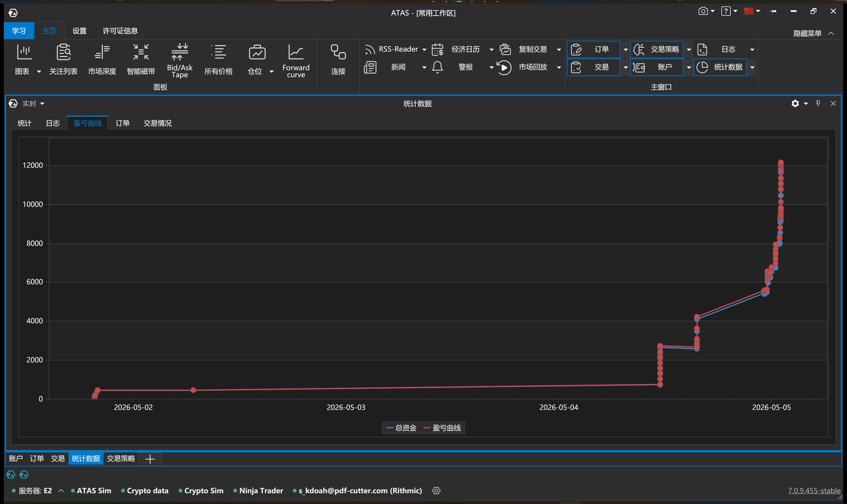847x504 pixels.
Task: Open the 交易策略 bottom docked tab
Action: coord(121,458)
